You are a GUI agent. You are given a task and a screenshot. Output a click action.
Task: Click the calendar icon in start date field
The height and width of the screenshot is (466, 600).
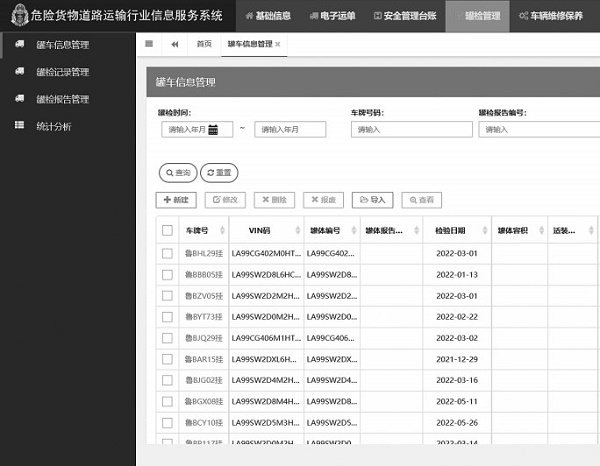pyautogui.click(x=213, y=129)
